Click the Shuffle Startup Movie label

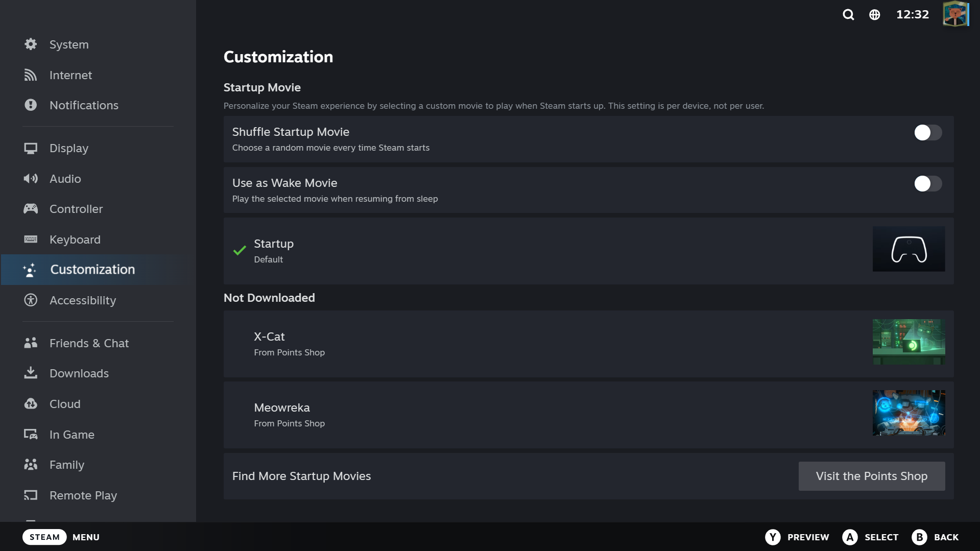tap(291, 132)
